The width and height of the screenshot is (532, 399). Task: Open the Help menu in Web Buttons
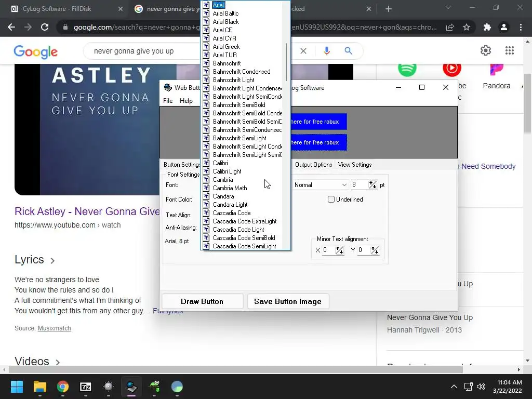pyautogui.click(x=186, y=101)
